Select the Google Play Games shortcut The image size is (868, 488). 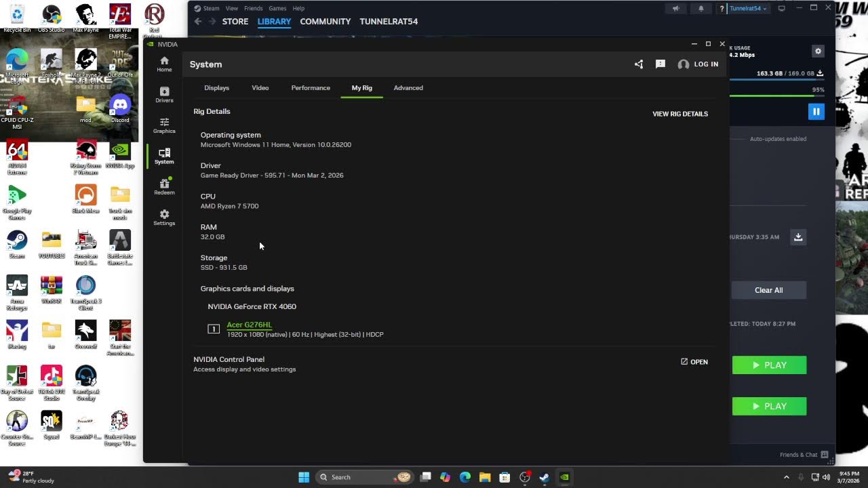(x=17, y=203)
